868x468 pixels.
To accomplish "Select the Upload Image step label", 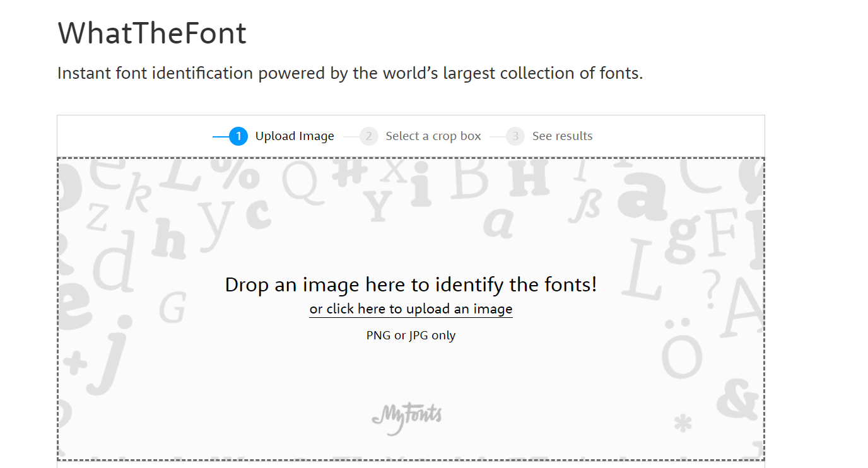I will coord(295,136).
